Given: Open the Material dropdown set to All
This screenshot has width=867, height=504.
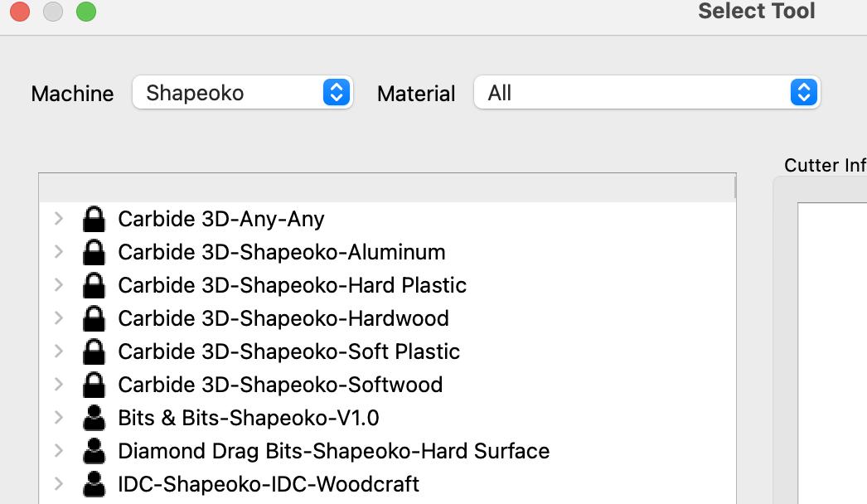Looking at the screenshot, I should [x=647, y=92].
